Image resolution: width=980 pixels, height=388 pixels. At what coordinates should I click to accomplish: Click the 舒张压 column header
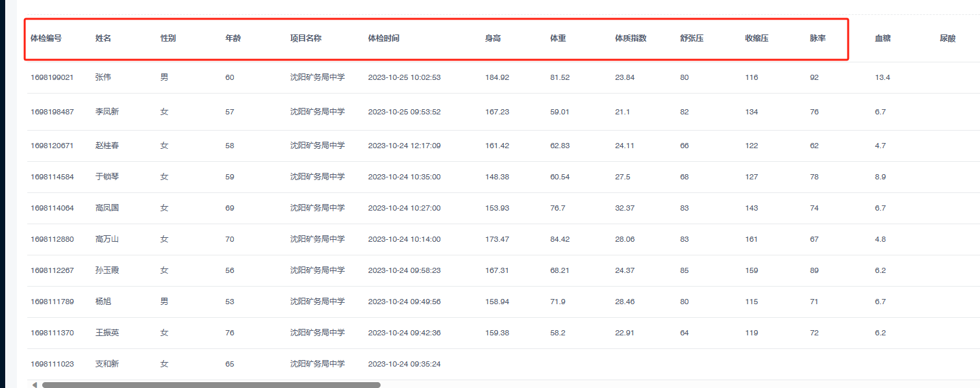tap(692, 38)
